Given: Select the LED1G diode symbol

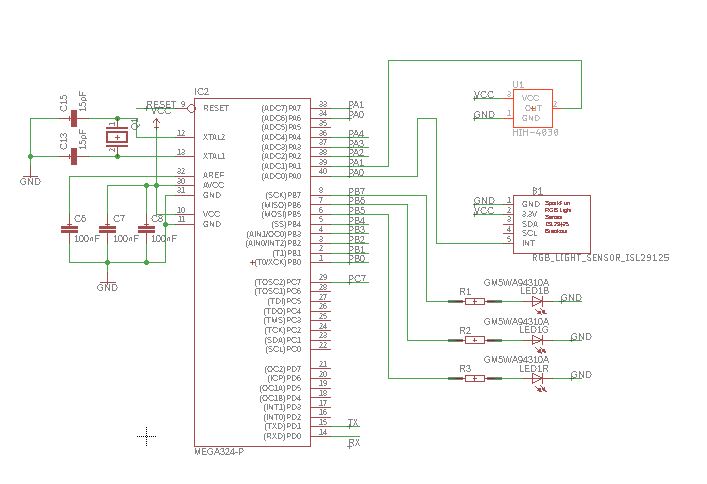Looking at the screenshot, I should [x=537, y=341].
